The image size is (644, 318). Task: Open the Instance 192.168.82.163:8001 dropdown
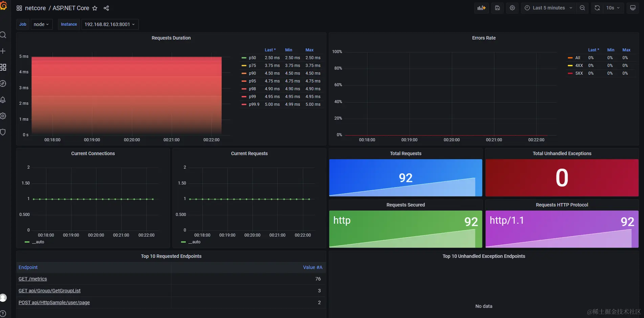[110, 24]
